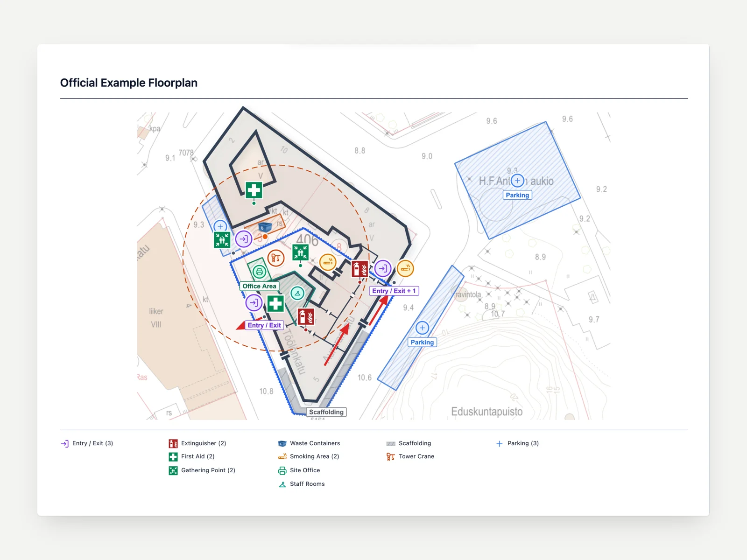747x560 pixels.
Task: Select Entry / Exit (3) in the legend
Action: pyautogui.click(x=87, y=443)
